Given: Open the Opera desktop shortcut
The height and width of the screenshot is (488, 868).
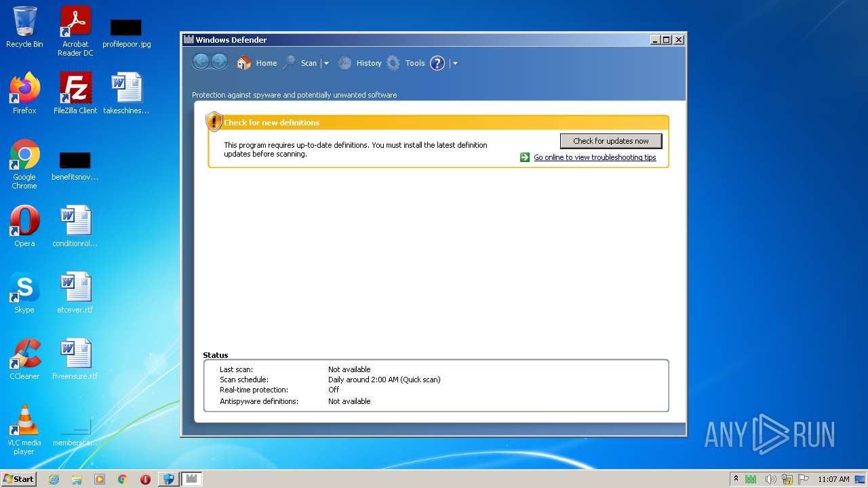Looking at the screenshot, I should [24, 226].
